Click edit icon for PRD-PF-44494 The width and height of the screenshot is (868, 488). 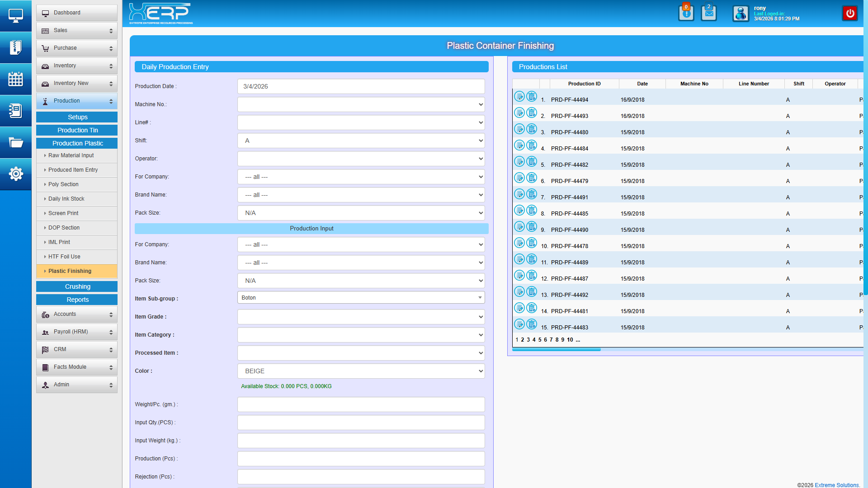[x=519, y=97]
